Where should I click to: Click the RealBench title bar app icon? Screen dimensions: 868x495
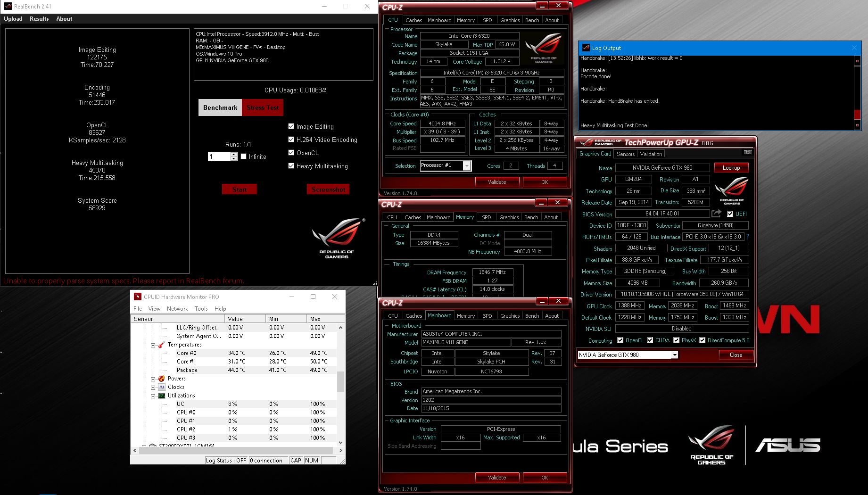pos(8,6)
